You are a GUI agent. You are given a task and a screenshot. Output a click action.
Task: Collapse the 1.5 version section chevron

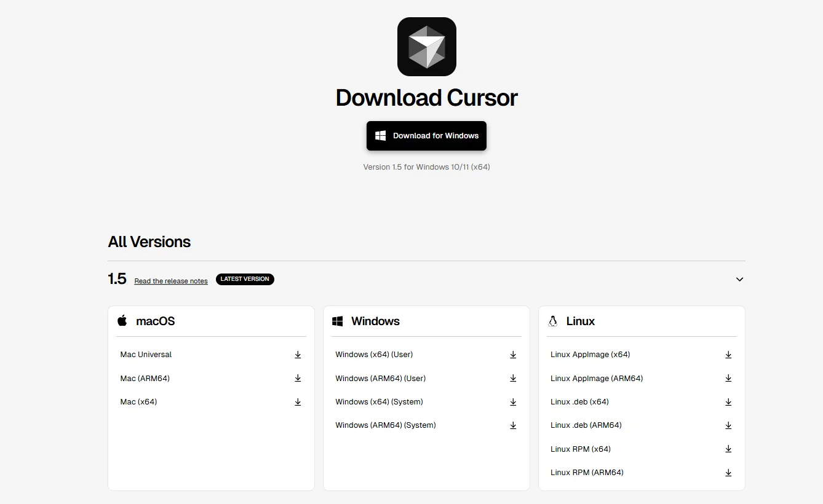(739, 279)
